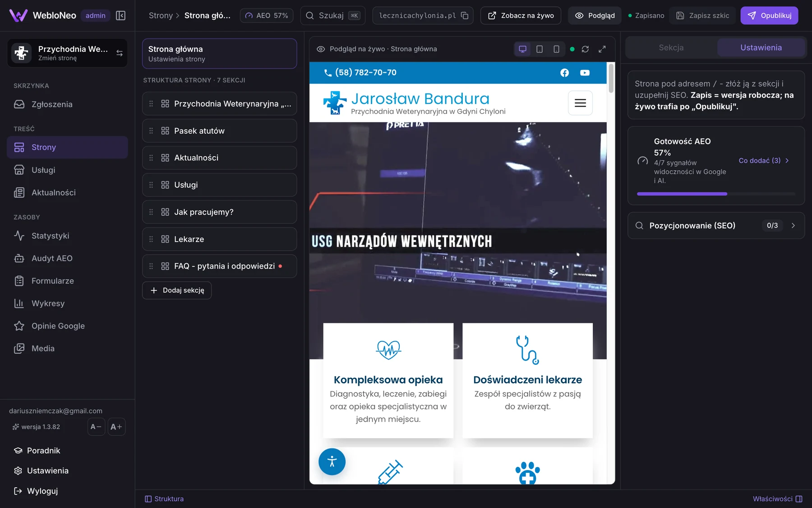Click Dodaj sekcję button
This screenshot has height=508, width=812.
tap(177, 290)
